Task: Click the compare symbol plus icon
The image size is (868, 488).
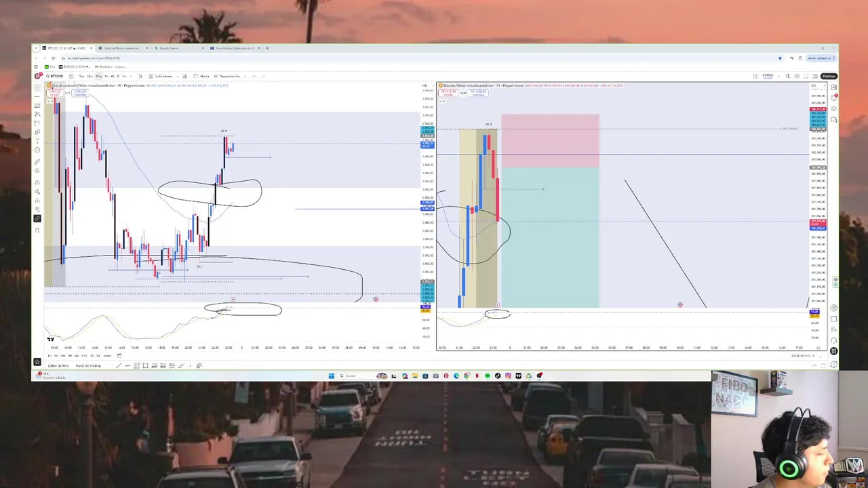Action: pos(71,76)
